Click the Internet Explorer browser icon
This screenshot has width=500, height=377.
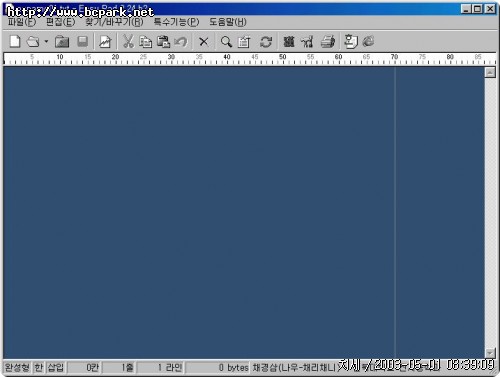(x=368, y=42)
